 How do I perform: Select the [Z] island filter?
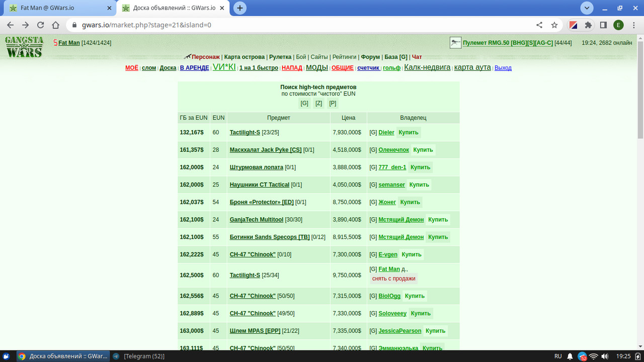(318, 103)
